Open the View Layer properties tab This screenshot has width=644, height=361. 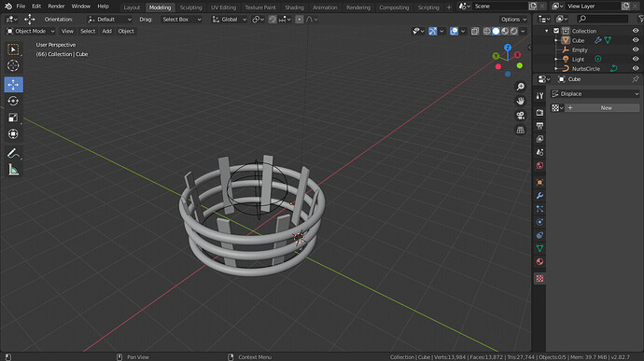pos(539,139)
